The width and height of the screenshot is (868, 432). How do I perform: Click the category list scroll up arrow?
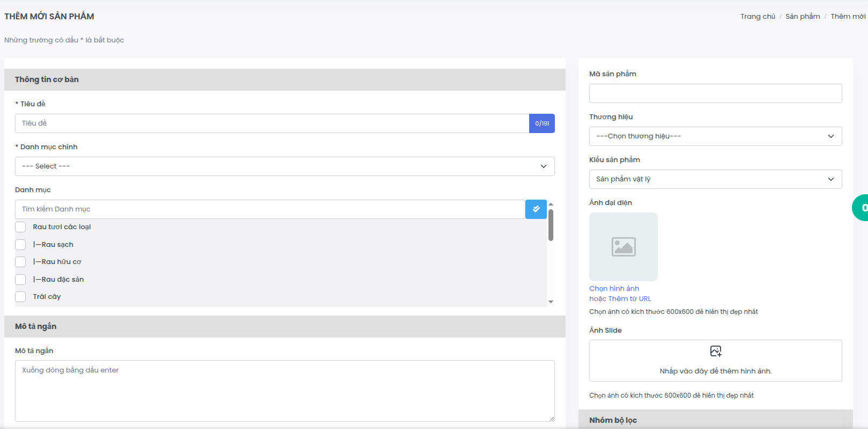[551, 204]
